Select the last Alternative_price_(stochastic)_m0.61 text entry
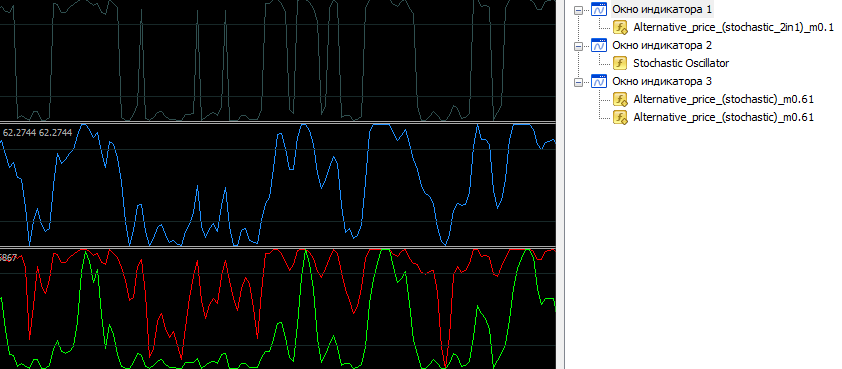The height and width of the screenshot is (369, 842). click(723, 117)
